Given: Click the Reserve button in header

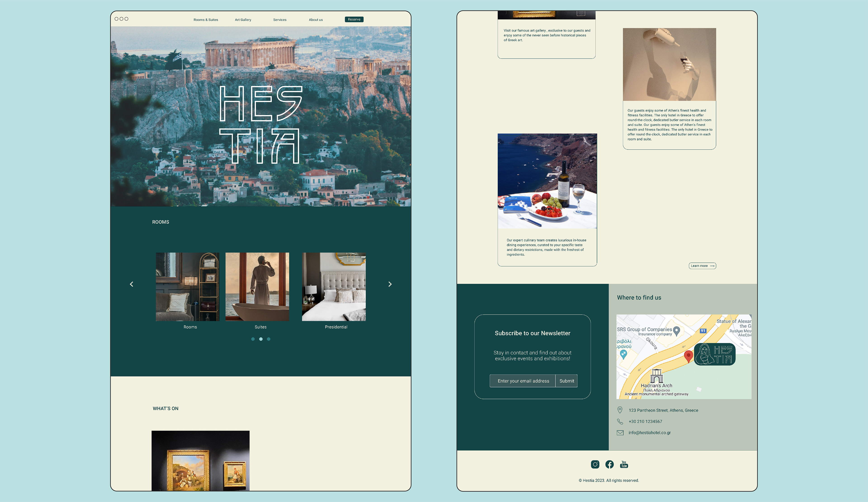Looking at the screenshot, I should pyautogui.click(x=354, y=19).
